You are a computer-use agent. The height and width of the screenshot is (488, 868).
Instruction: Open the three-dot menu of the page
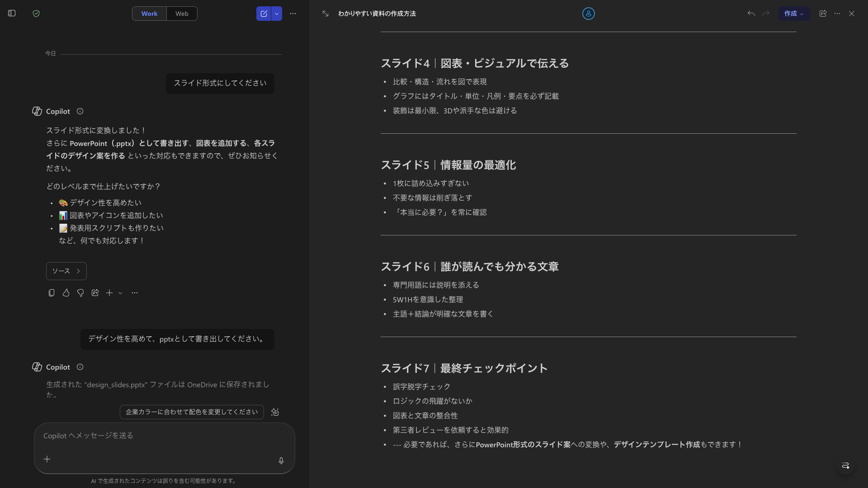(x=837, y=14)
